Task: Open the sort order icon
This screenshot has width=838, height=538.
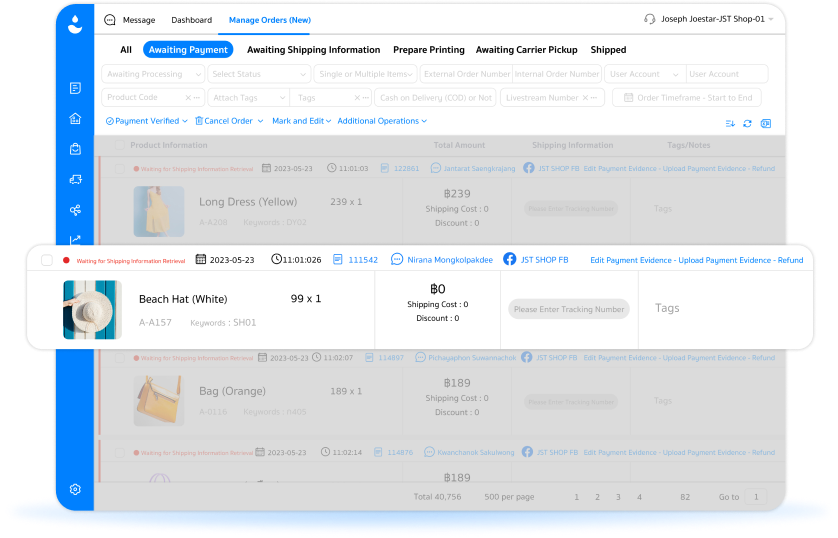Action: tap(730, 123)
